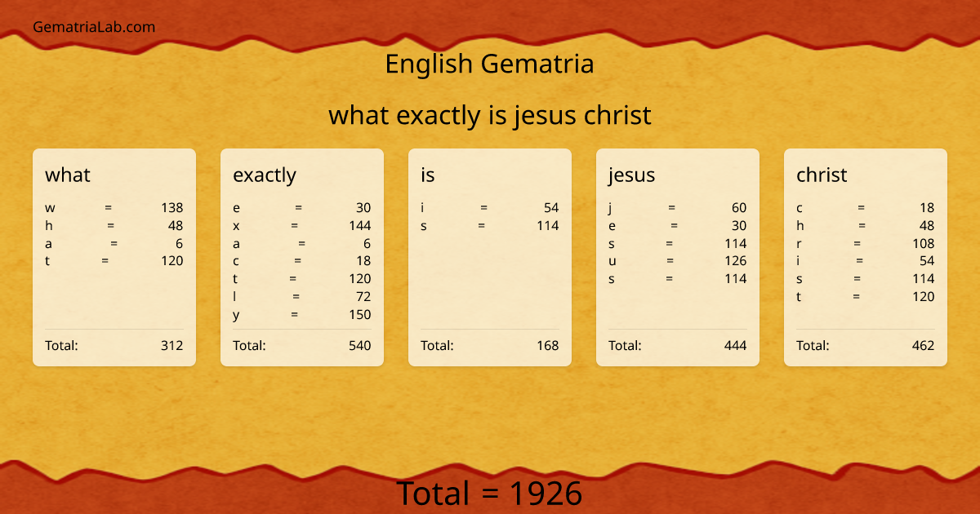
Task: Click the GematriaLab.com site label
Action: click(x=94, y=27)
